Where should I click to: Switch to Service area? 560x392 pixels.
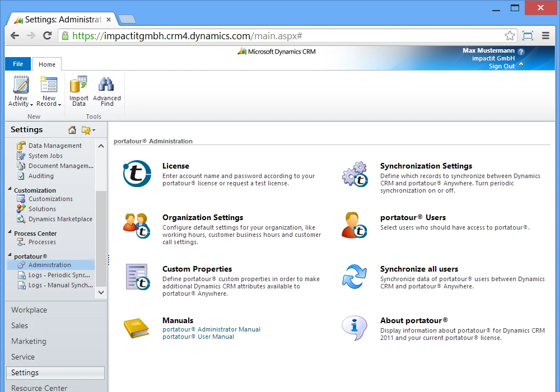tap(23, 357)
